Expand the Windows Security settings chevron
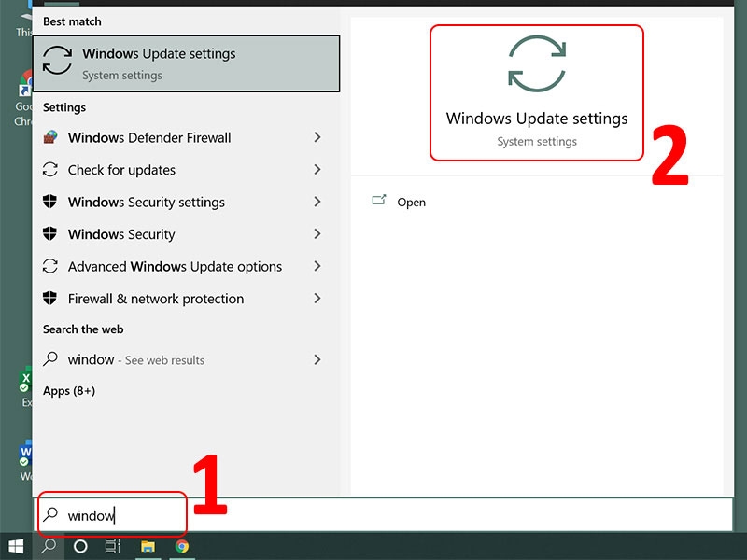Viewport: 747px width, 560px height. 317,202
